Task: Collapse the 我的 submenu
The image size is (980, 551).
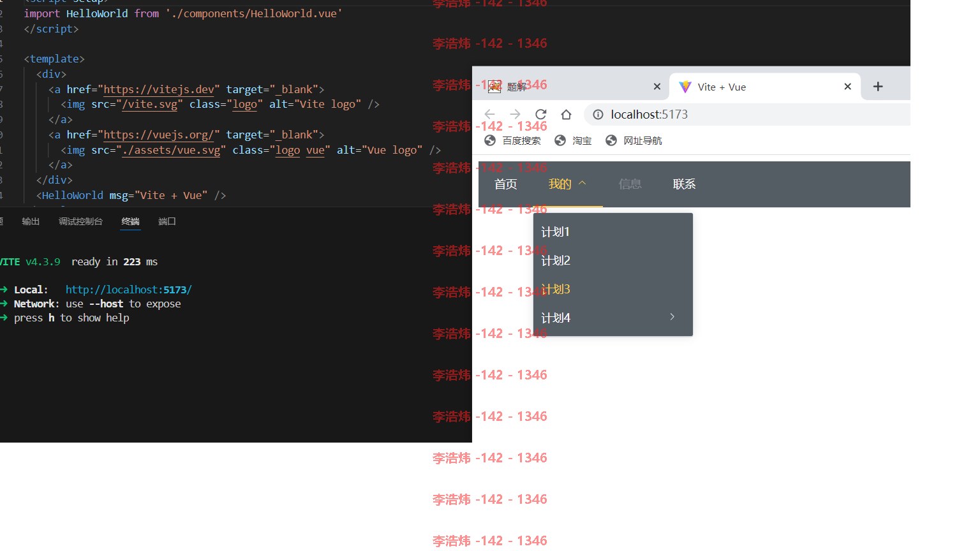Action: pyautogui.click(x=567, y=184)
